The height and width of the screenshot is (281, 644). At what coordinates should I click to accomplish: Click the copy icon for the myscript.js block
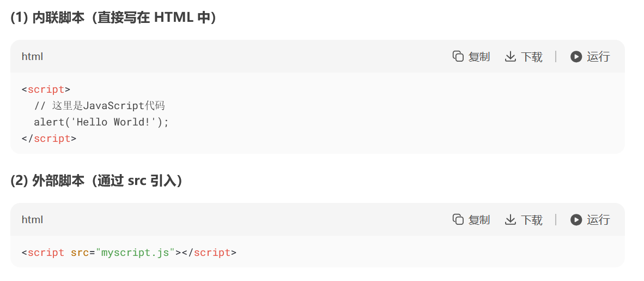click(x=458, y=219)
